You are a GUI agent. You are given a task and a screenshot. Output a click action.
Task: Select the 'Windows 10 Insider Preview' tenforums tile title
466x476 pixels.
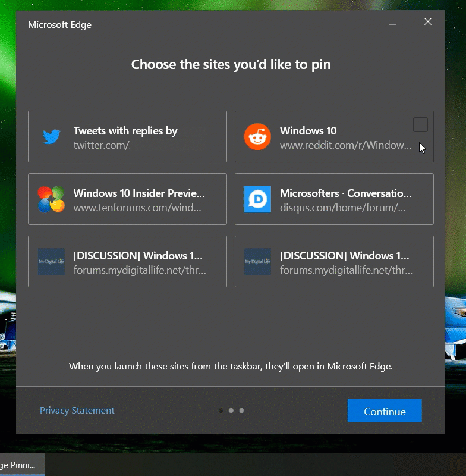(139, 193)
